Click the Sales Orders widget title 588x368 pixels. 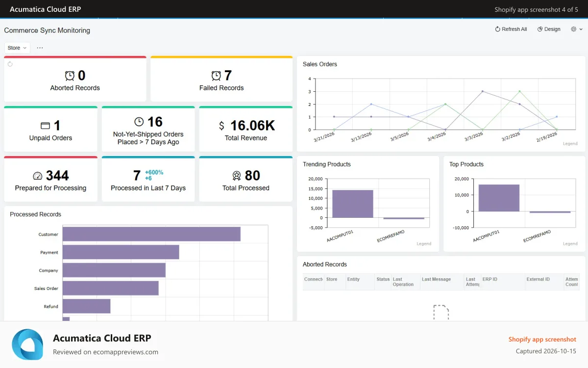pyautogui.click(x=320, y=64)
